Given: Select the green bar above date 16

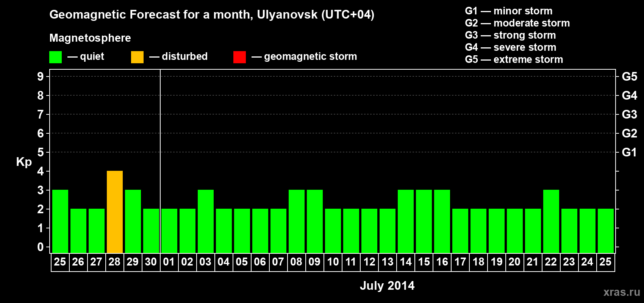Looking at the screenshot, I should click(x=442, y=221).
